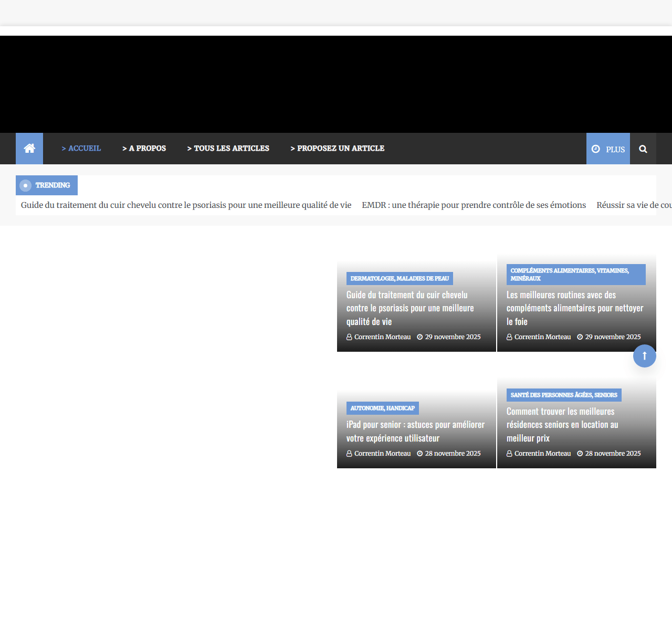Click clock icon on iPad senior article

point(420,454)
